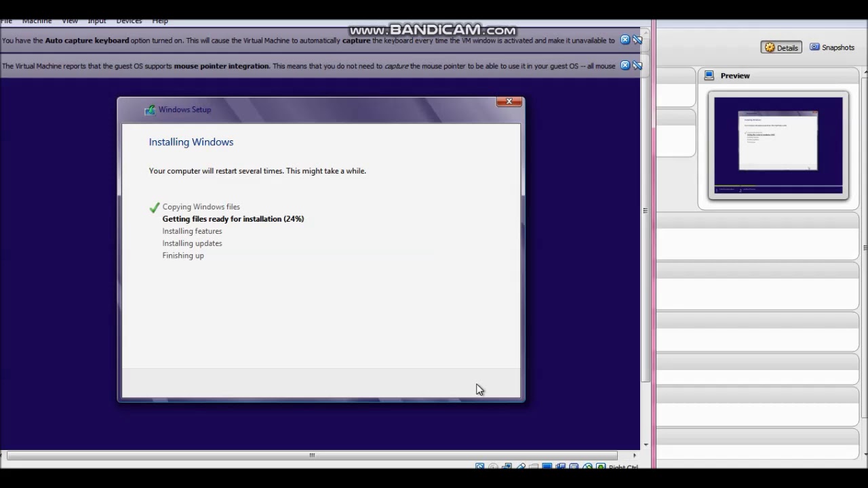868x488 pixels.
Task: Close the Windows Setup dialog
Action: coord(509,102)
